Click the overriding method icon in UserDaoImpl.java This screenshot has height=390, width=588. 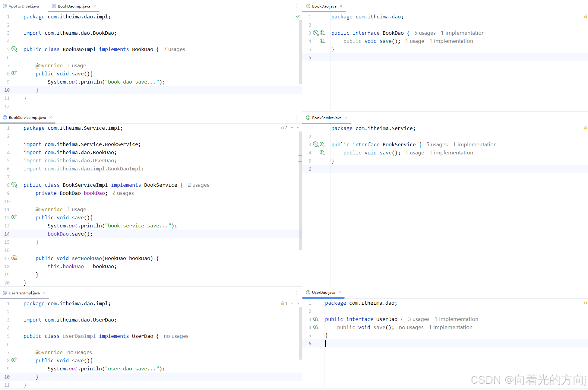tap(14, 360)
